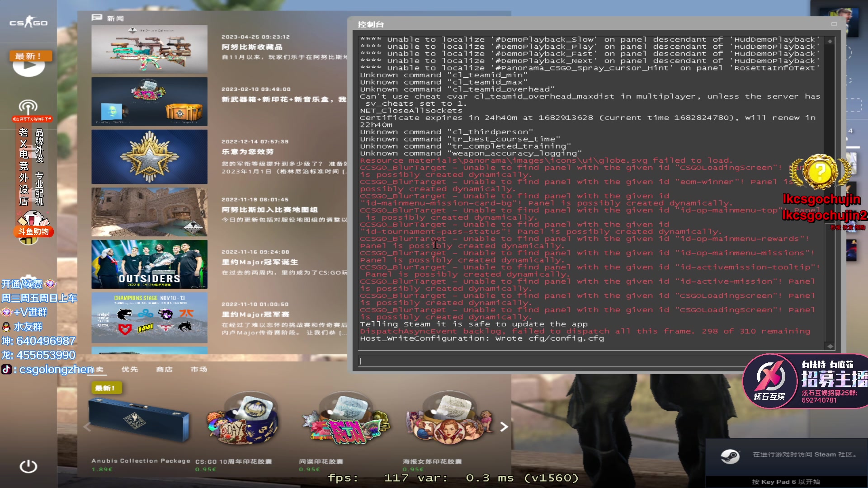Click console line 'Unknown command "weapon_accuracy_logging"'
The width and height of the screenshot is (868, 488).
tap(471, 153)
